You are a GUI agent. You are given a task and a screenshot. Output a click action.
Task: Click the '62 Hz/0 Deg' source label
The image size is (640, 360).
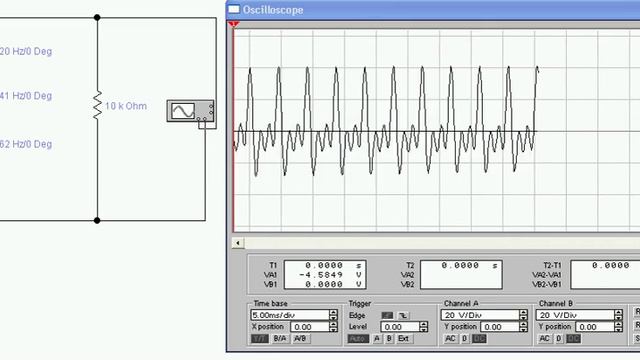coord(26,144)
